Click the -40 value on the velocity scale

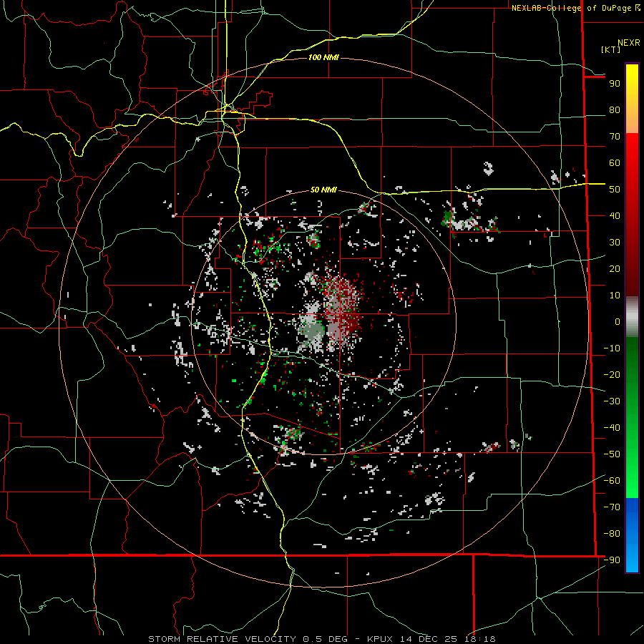[612, 428]
